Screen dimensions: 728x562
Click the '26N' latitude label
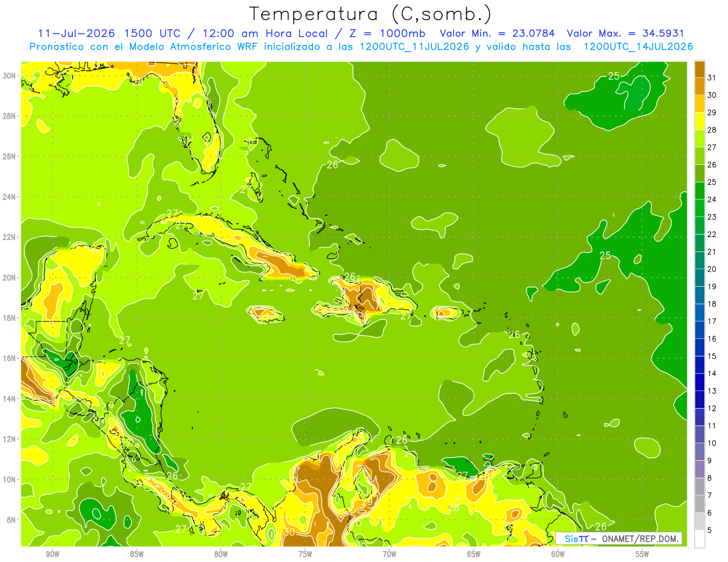pyautogui.click(x=9, y=156)
